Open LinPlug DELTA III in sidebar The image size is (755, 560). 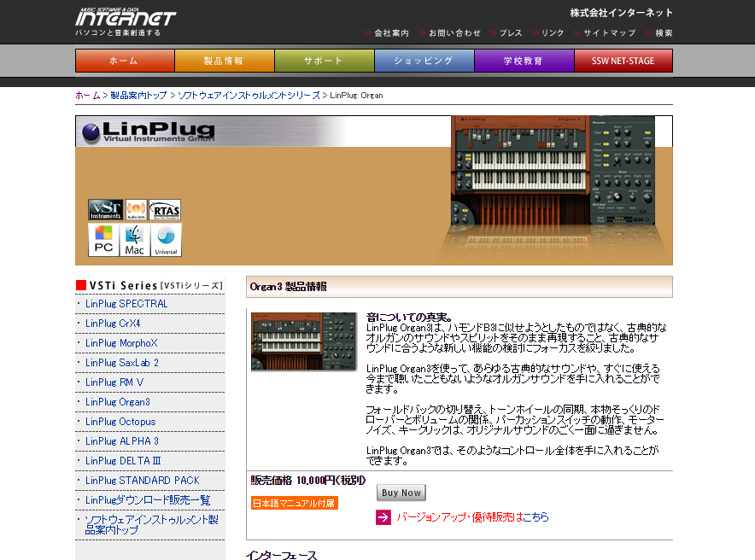pyautogui.click(x=123, y=461)
